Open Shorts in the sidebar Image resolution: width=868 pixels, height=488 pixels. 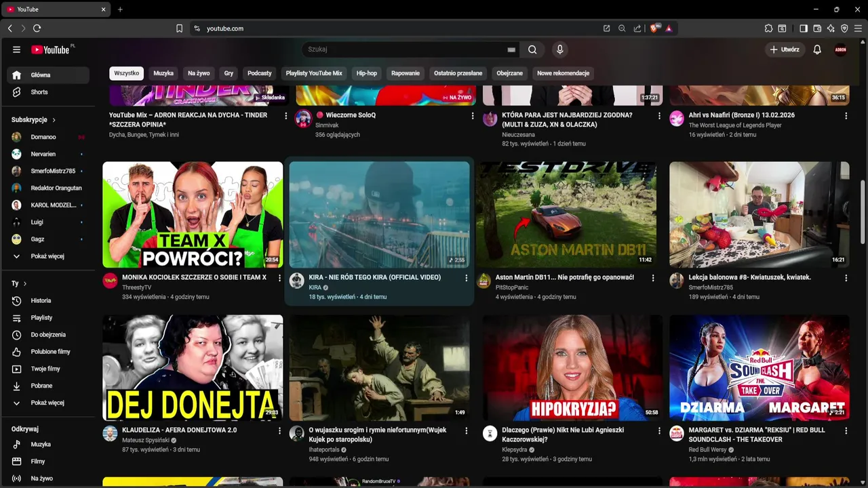coord(47,92)
